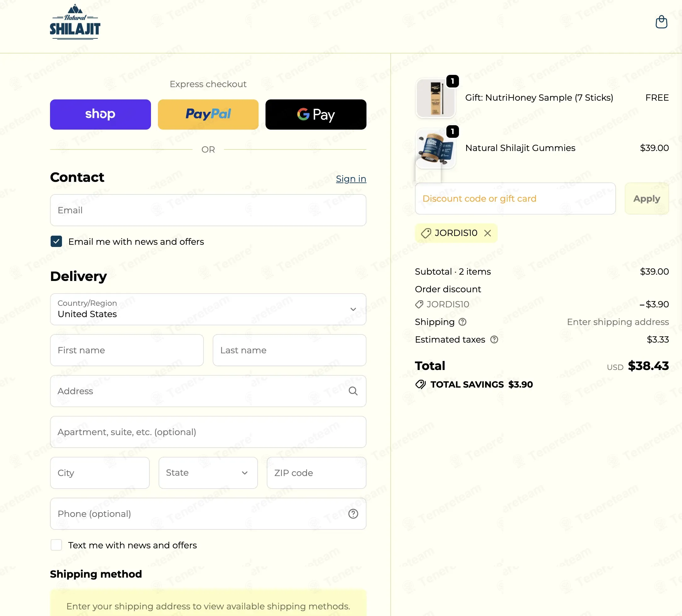Open the Country/Region dropdown
This screenshot has width=682, height=616.
208,309
